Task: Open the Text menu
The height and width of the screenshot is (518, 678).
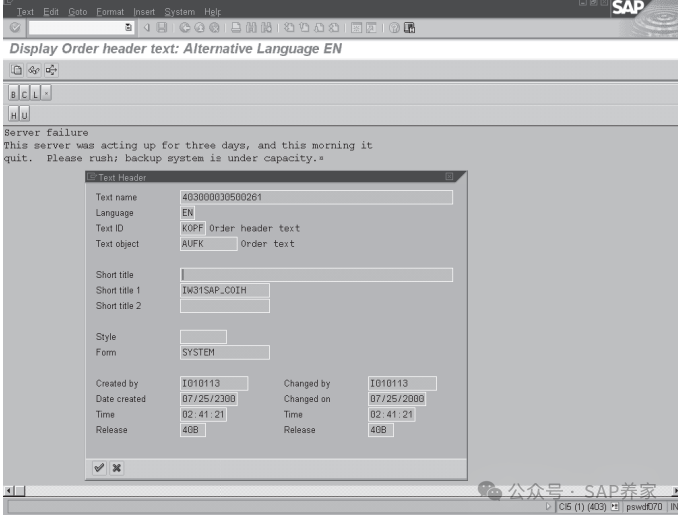Action: (x=25, y=12)
